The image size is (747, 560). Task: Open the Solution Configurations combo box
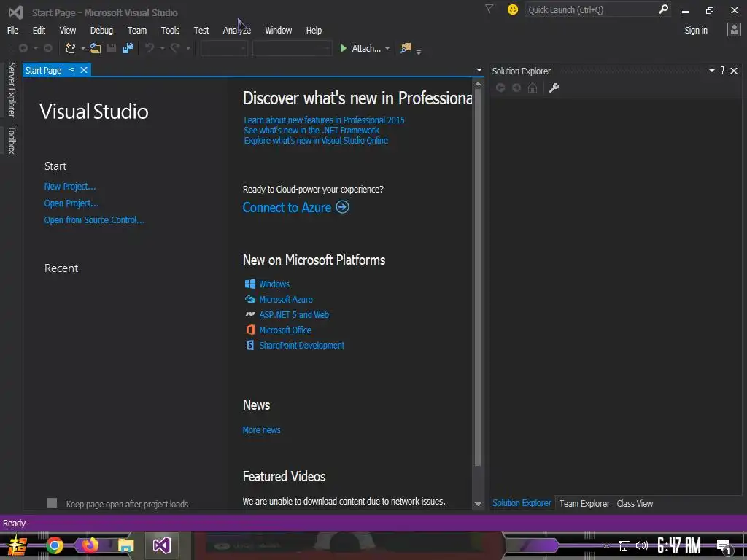pos(223,48)
